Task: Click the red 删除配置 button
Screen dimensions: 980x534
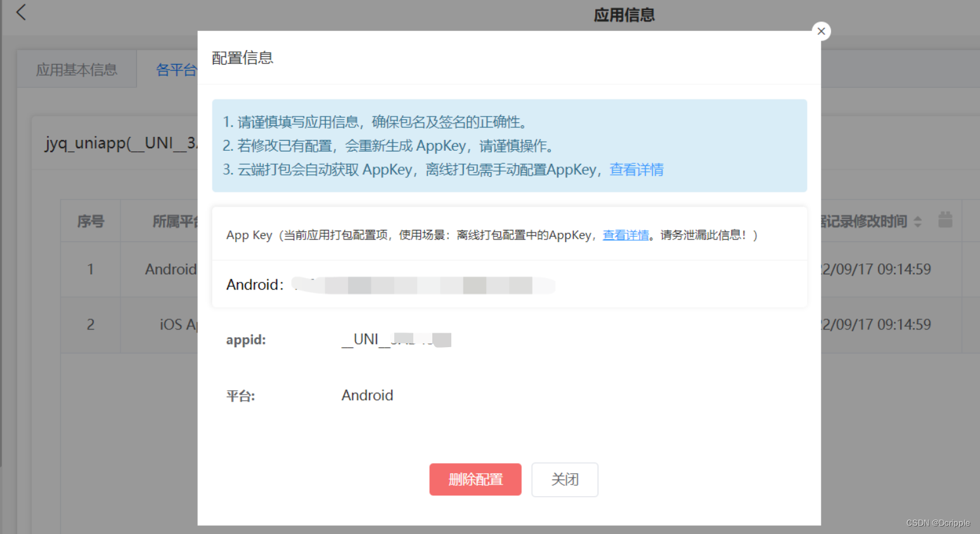Action: tap(475, 480)
